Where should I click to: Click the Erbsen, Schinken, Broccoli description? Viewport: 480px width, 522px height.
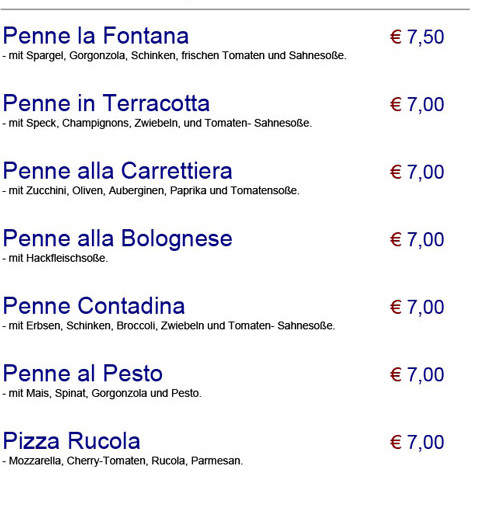pyautogui.click(x=168, y=326)
